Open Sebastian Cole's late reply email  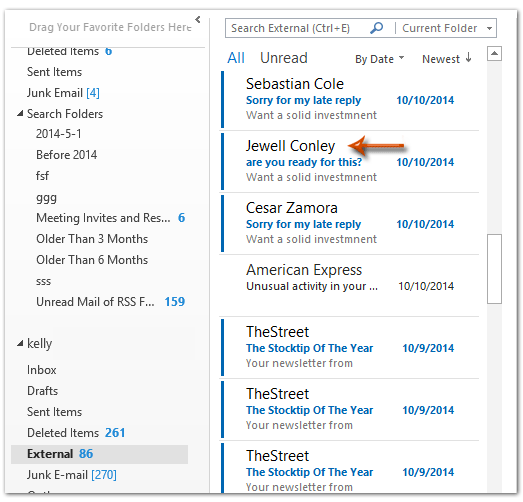[349, 99]
